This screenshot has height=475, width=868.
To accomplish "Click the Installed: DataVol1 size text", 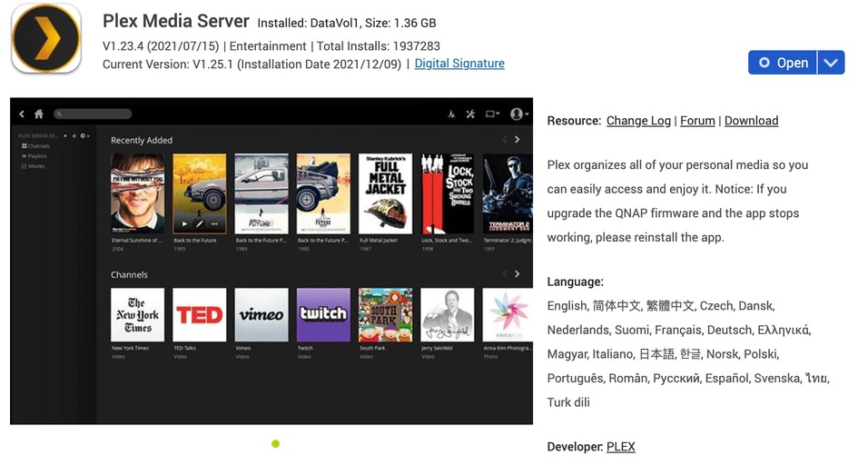I will coord(347,24).
